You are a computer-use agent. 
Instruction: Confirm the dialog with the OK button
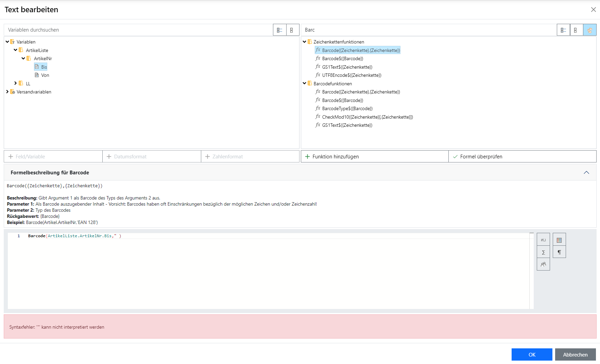pos(532,354)
